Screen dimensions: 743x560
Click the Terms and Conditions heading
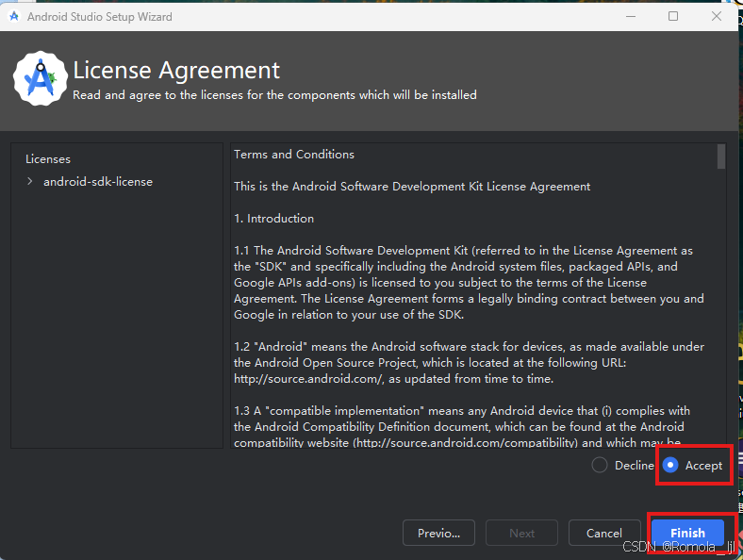click(x=294, y=155)
